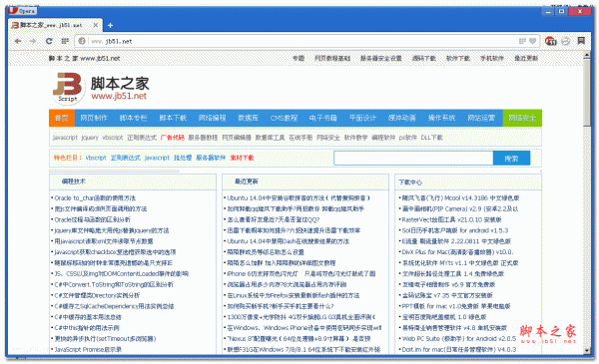Reload the page with the refresh icon

click(49, 41)
